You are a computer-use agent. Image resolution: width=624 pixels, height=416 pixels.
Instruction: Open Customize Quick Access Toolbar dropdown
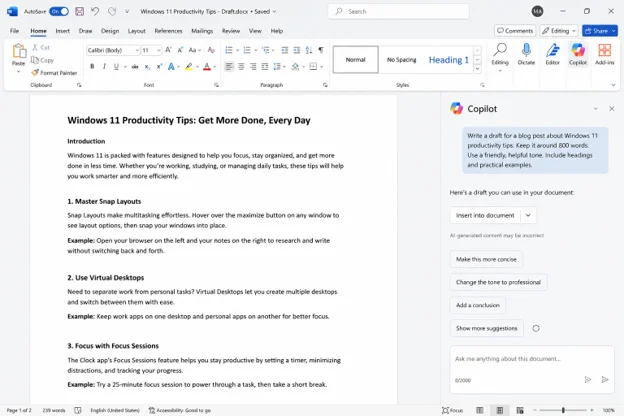(127, 12)
